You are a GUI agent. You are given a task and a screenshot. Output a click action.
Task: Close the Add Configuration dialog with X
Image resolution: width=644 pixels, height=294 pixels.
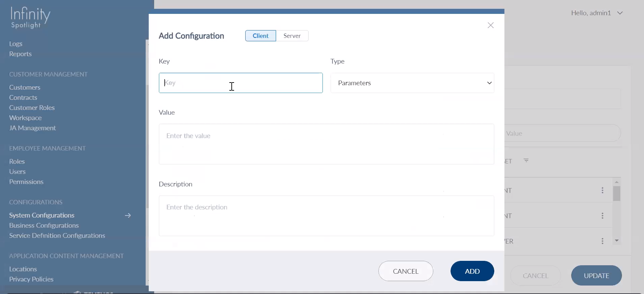coord(490,25)
